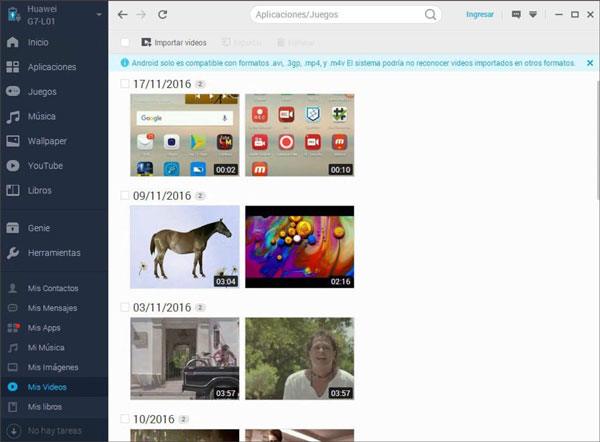The height and width of the screenshot is (442, 600).
Task: Open the Juegos gamepad section
Action: tap(31, 92)
